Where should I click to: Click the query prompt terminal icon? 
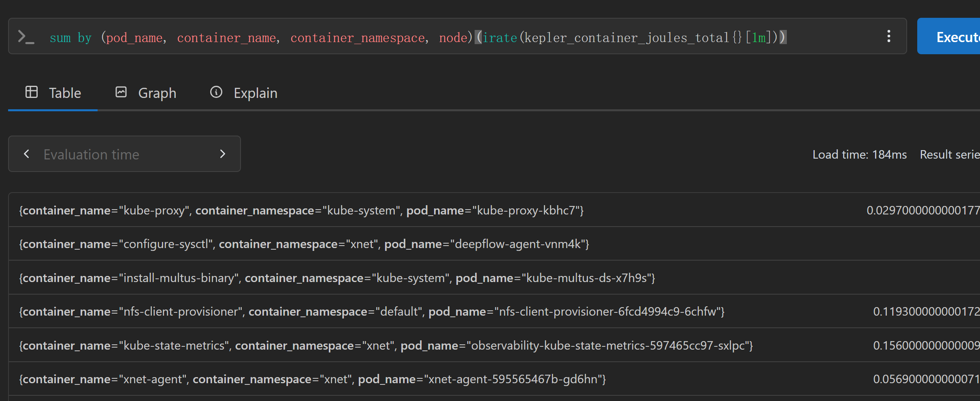coord(26,37)
